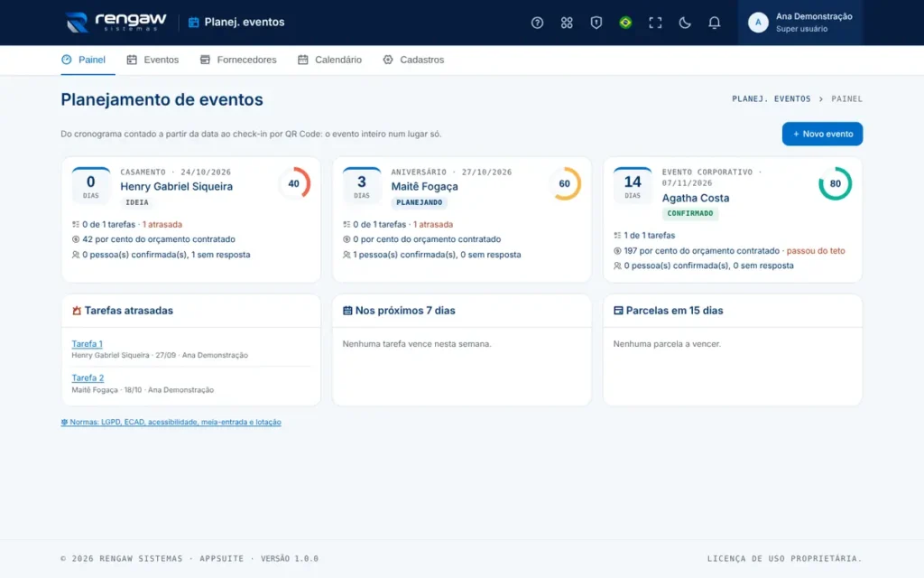The image size is (924, 578).
Task: Click people icon beside 1 sem resposta
Action: (x=76, y=255)
